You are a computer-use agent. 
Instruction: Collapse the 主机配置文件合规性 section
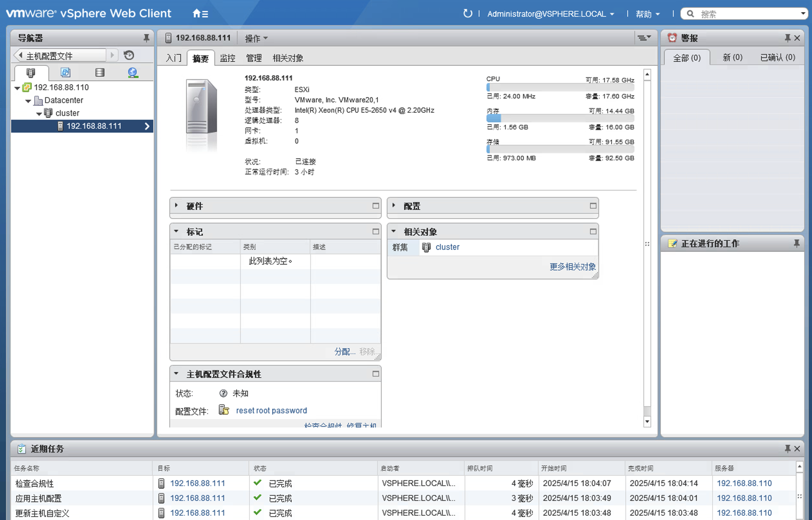click(x=176, y=374)
